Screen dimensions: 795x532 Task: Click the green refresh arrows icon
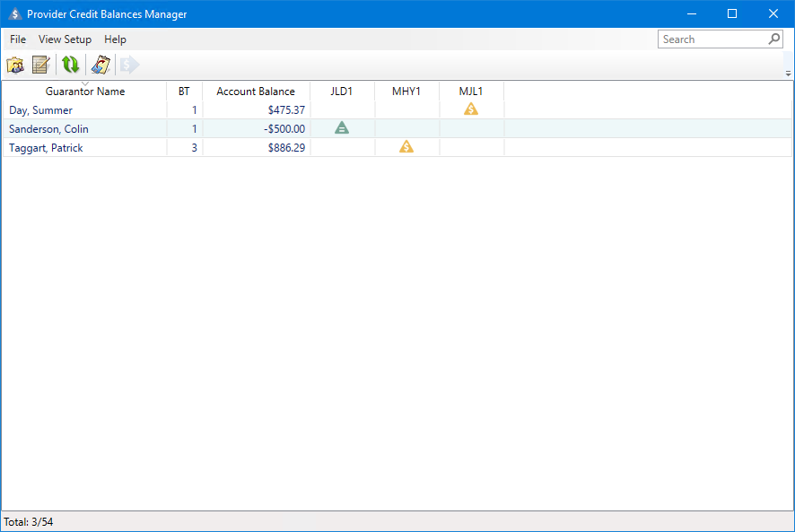pyautogui.click(x=70, y=65)
